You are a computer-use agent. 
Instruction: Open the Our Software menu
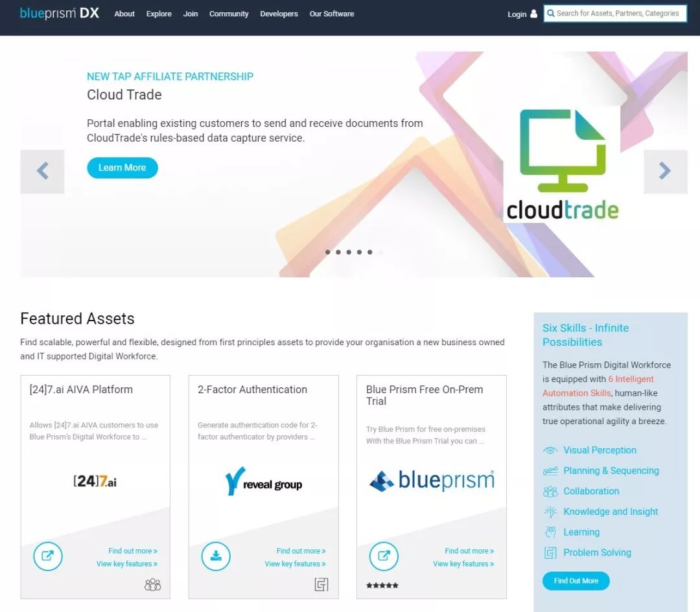pos(332,14)
